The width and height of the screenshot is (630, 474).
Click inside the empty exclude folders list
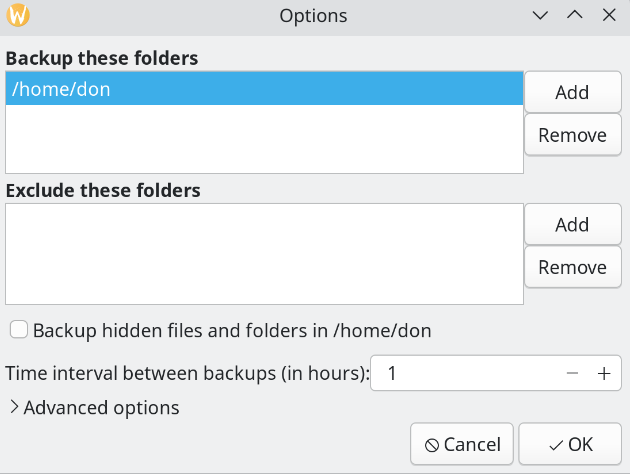tap(264, 254)
